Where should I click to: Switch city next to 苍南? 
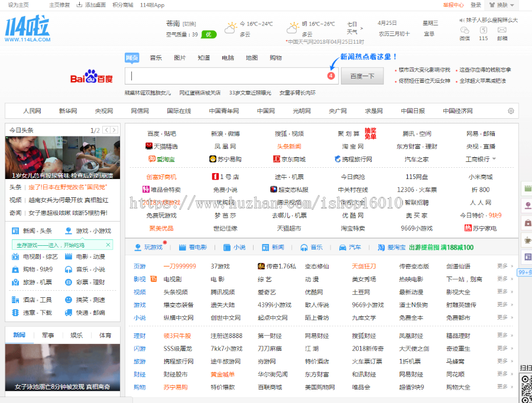point(189,24)
